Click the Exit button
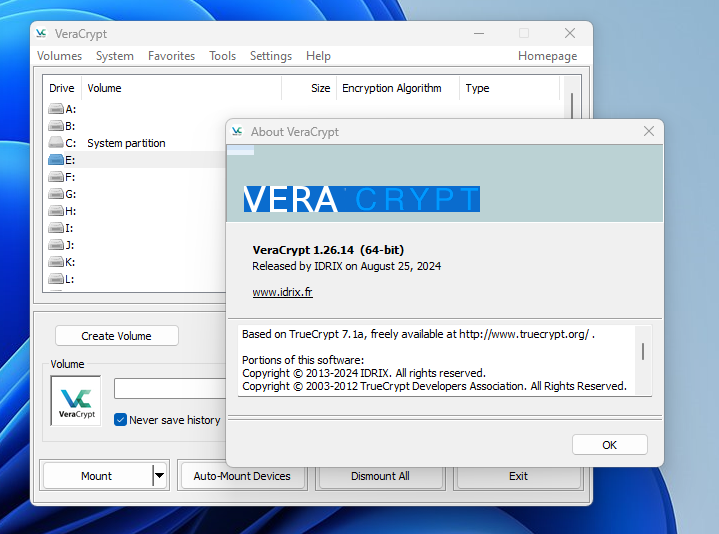Screen dimensions: 719x534 coord(518,476)
